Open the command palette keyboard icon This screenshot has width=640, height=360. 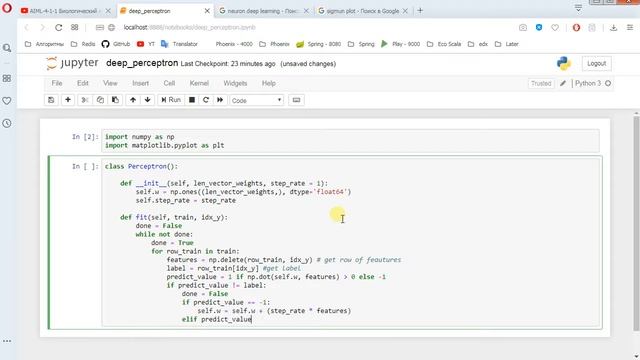pyautogui.click(x=296, y=100)
